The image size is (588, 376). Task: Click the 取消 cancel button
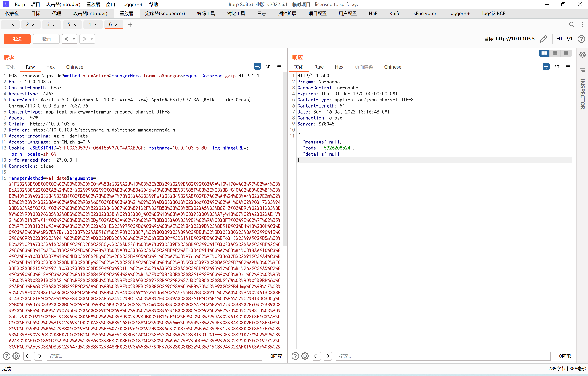tap(46, 39)
